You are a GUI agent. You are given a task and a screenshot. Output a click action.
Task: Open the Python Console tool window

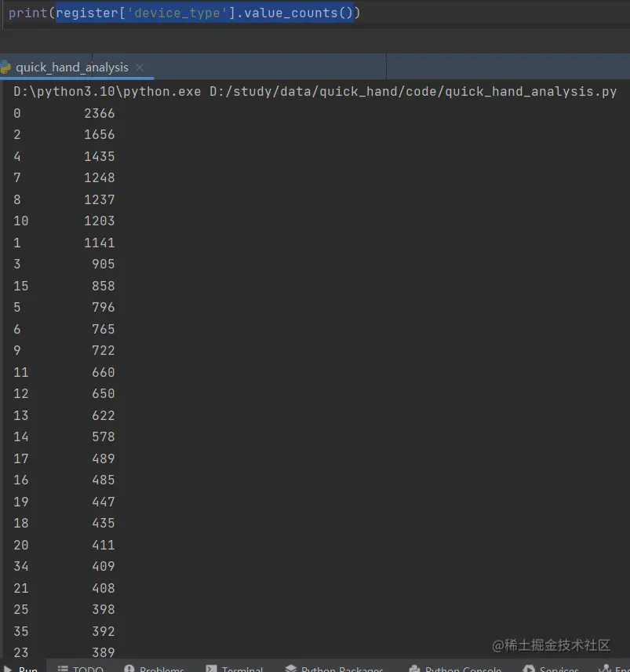455,668
